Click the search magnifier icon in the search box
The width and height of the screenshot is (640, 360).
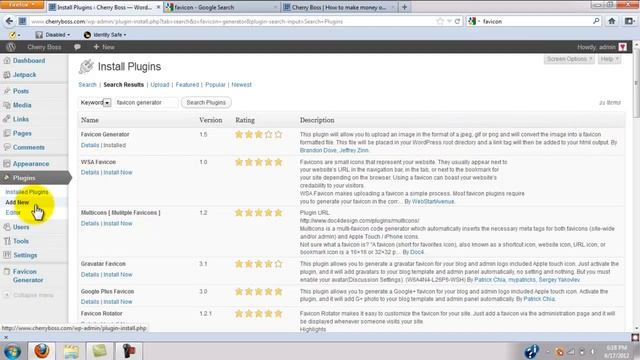(x=596, y=21)
